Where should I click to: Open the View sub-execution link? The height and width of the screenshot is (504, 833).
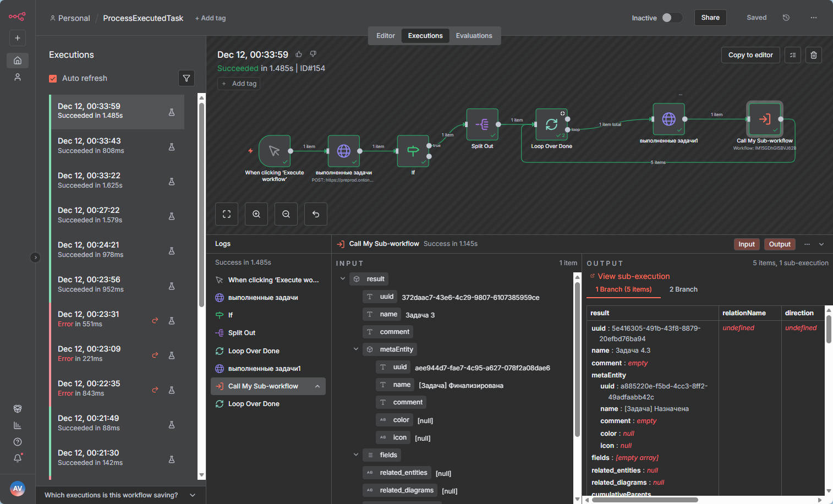(633, 276)
